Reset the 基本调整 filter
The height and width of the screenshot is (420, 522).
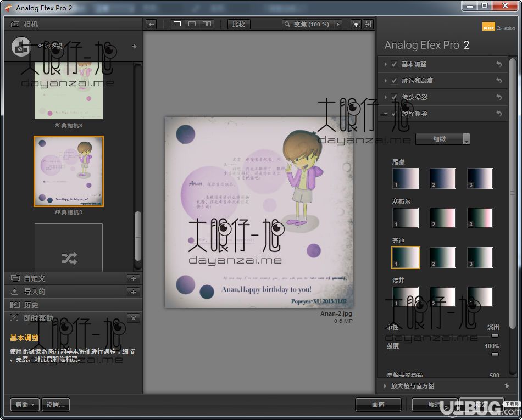pos(499,64)
